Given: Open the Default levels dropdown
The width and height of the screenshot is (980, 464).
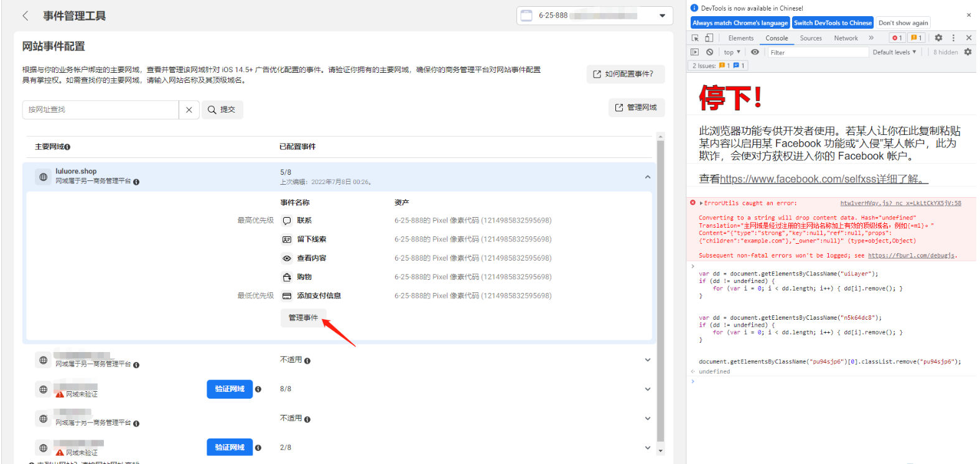Looking at the screenshot, I should click(x=894, y=52).
